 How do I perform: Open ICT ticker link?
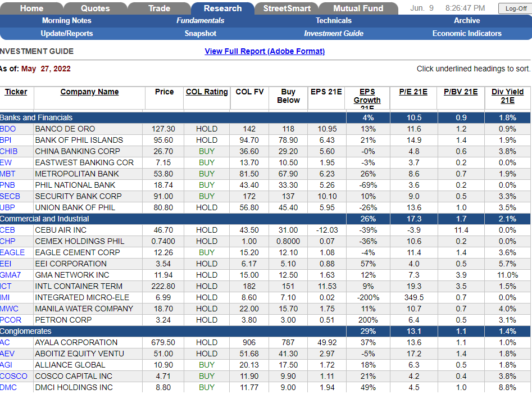(6, 286)
